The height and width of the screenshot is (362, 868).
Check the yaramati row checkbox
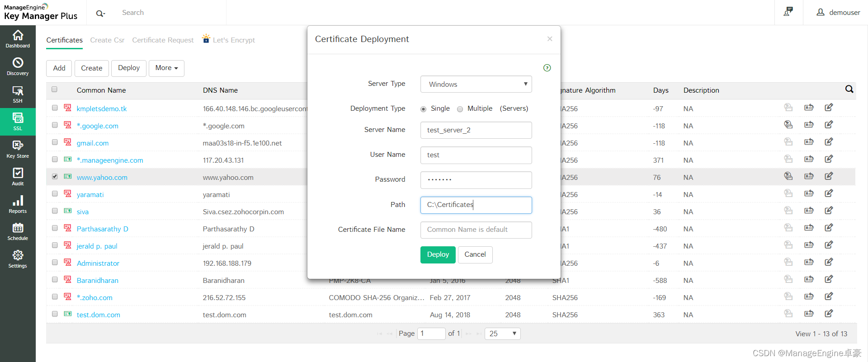[55, 194]
